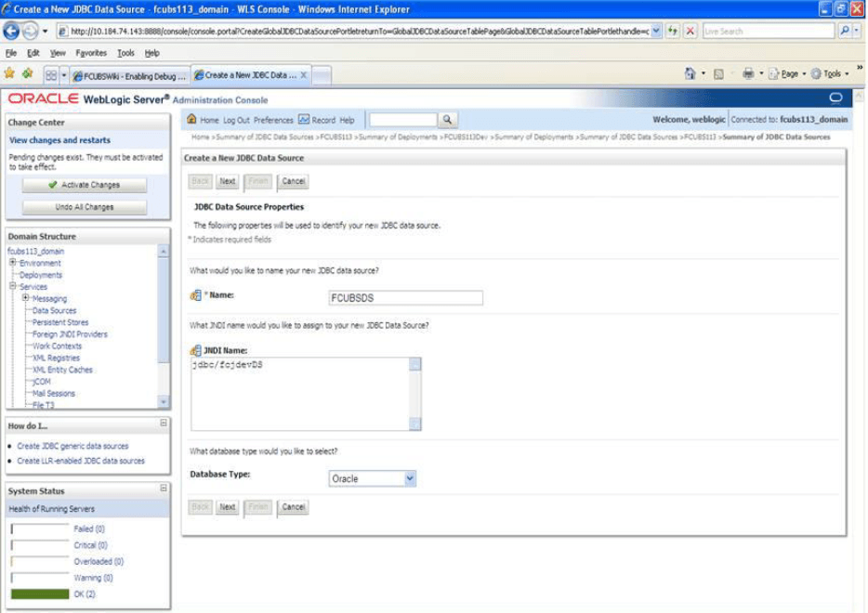Click the console search magnifier button
Screen dimensions: 868x613
(447, 120)
